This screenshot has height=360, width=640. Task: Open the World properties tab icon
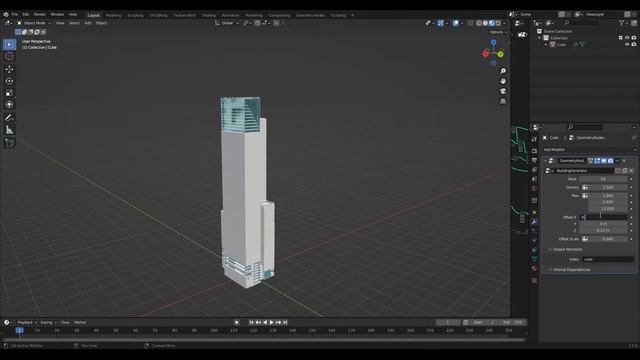[534, 189]
